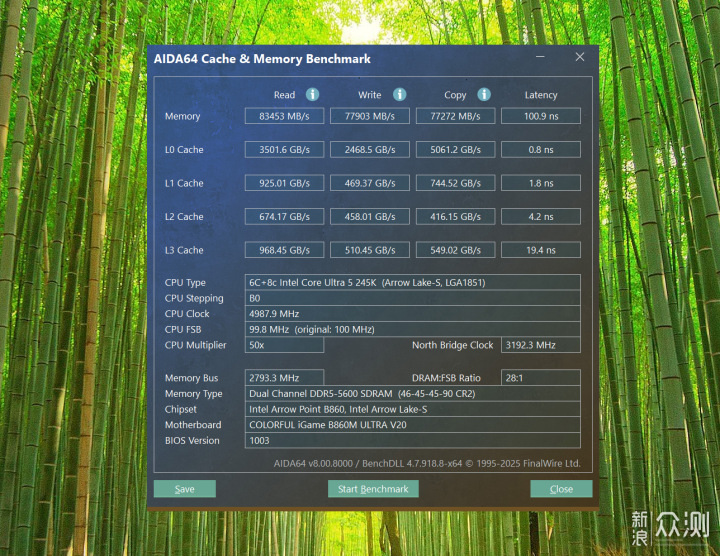Click BIOS Version value 1003
Screen dimensions: 720x556
pos(412,440)
